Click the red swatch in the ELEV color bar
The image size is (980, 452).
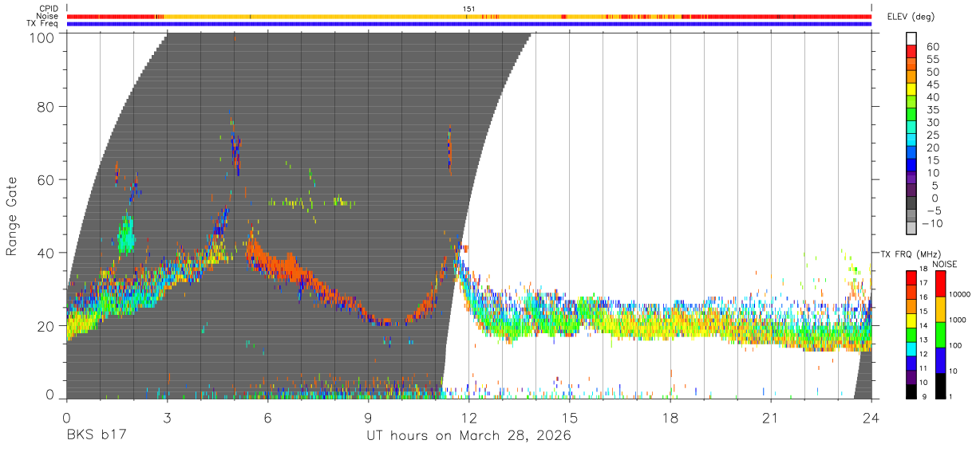911,52
